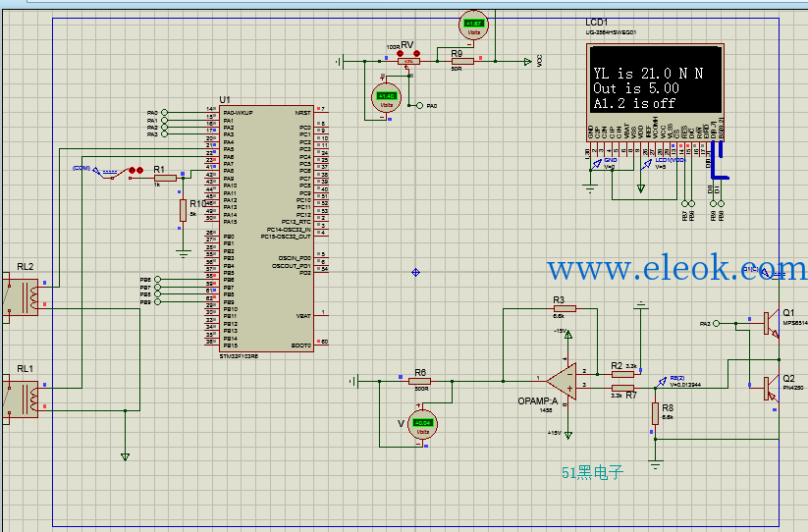Viewport: 808px width, 532px height.
Task: Click the ground terminal left of RV
Action: 339,62
